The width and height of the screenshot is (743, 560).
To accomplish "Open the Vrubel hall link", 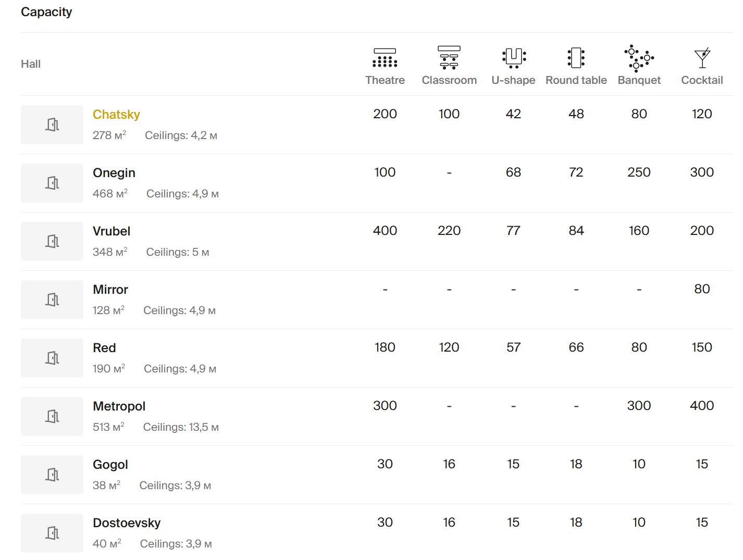I will pyautogui.click(x=112, y=231).
